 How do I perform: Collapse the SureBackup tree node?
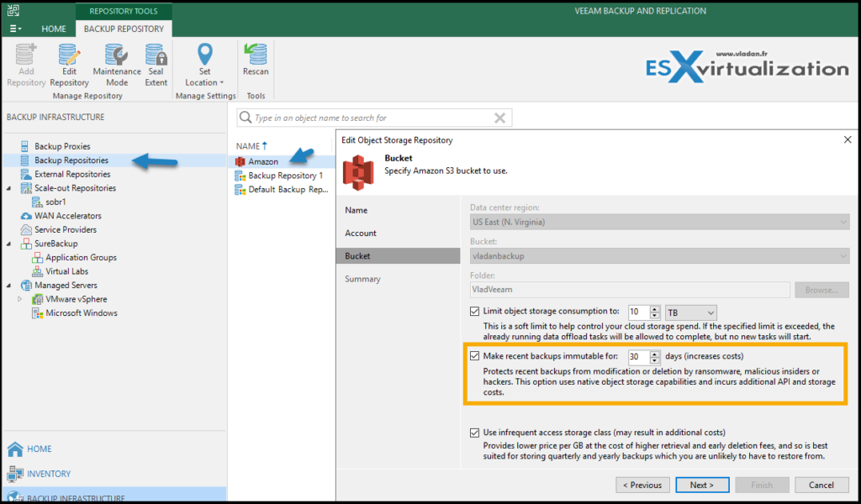[8, 244]
